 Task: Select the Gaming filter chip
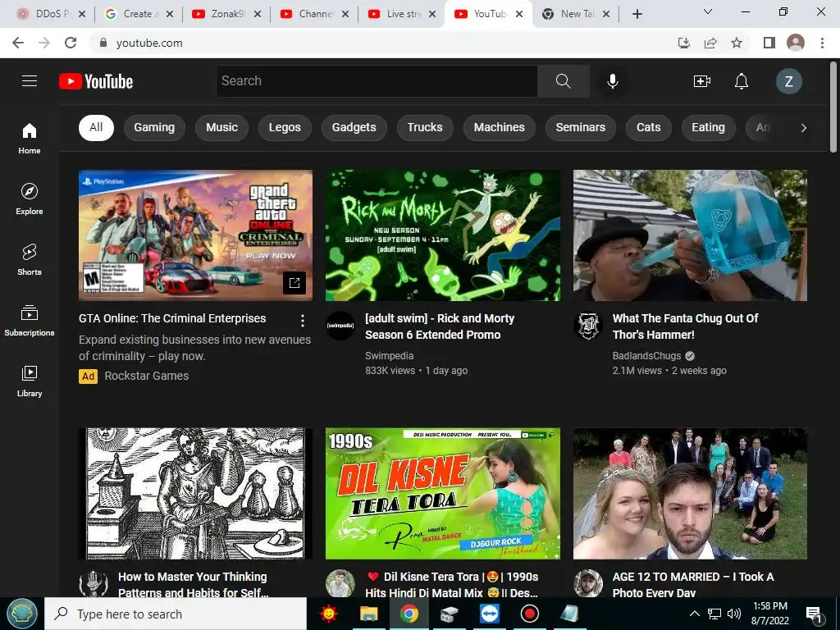click(154, 127)
